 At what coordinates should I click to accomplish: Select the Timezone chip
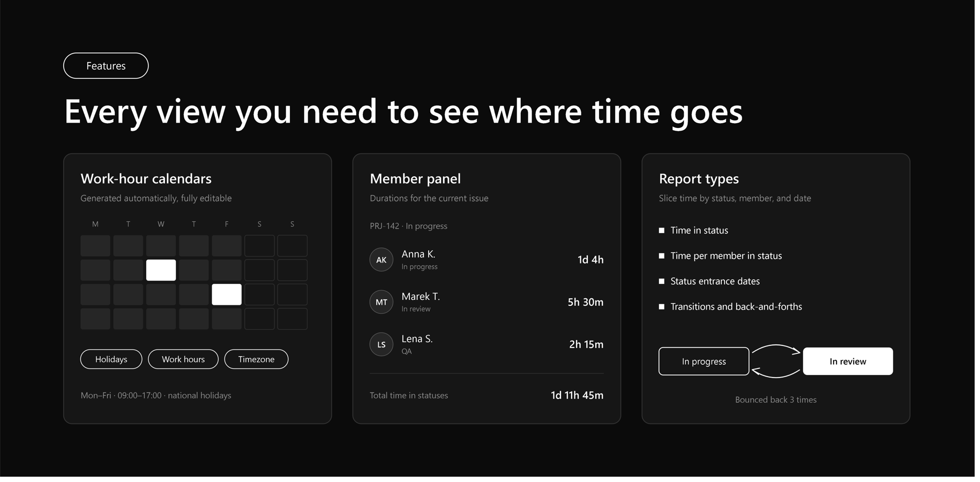tap(256, 359)
